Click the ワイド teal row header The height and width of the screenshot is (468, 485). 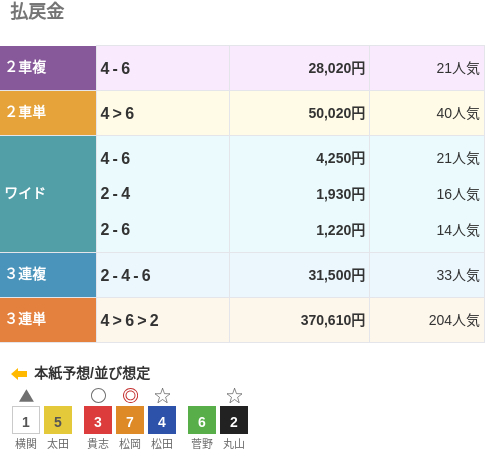point(48,194)
